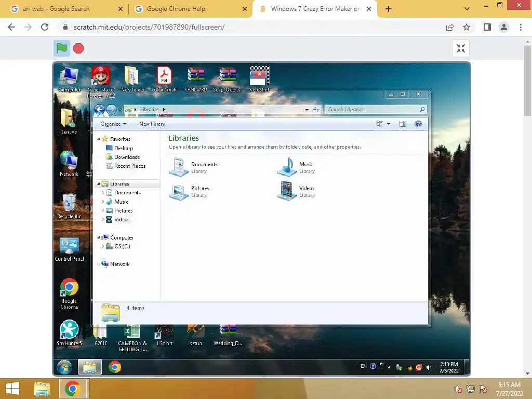Click the Chrome share page icon
Image resolution: width=532 pixels, height=399 pixels.
click(x=450, y=27)
